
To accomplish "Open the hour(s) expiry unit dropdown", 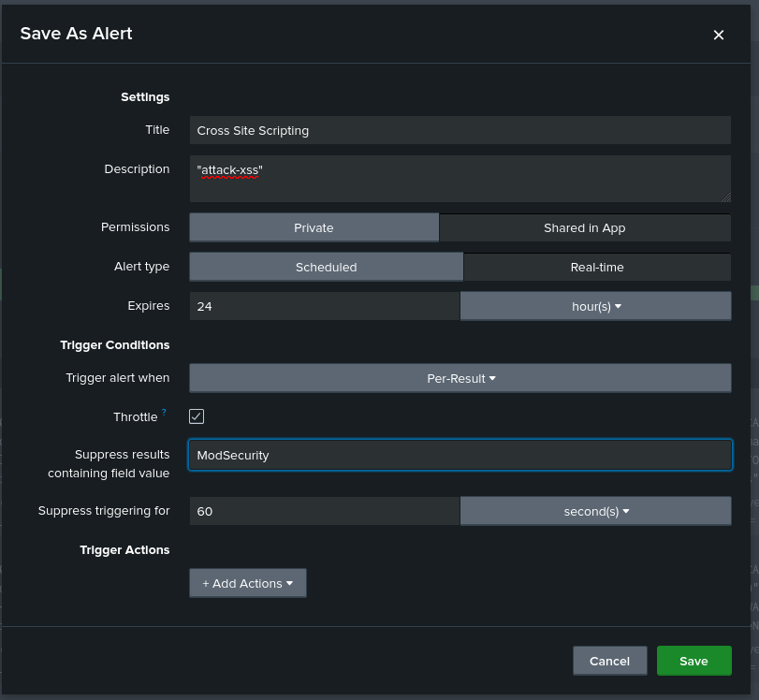I will pos(596,306).
